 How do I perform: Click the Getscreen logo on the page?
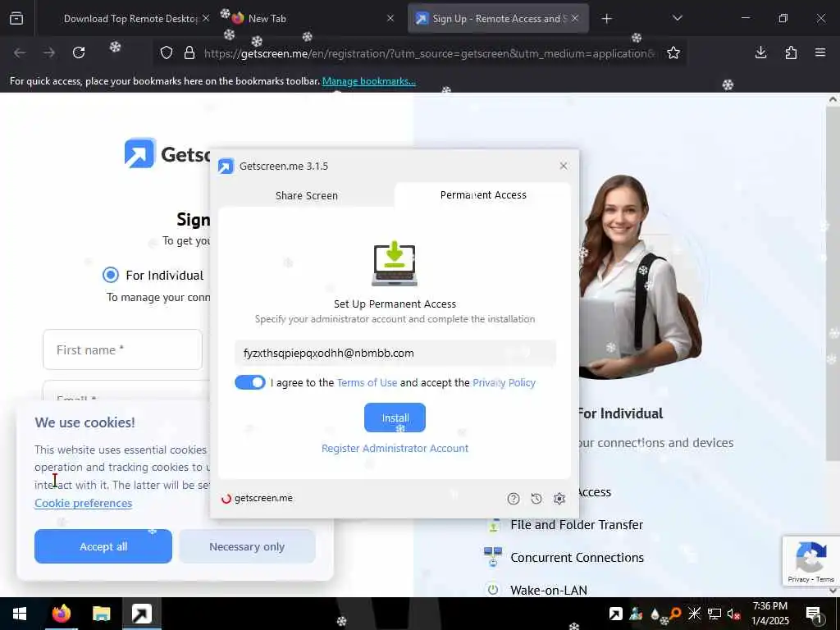click(x=139, y=153)
